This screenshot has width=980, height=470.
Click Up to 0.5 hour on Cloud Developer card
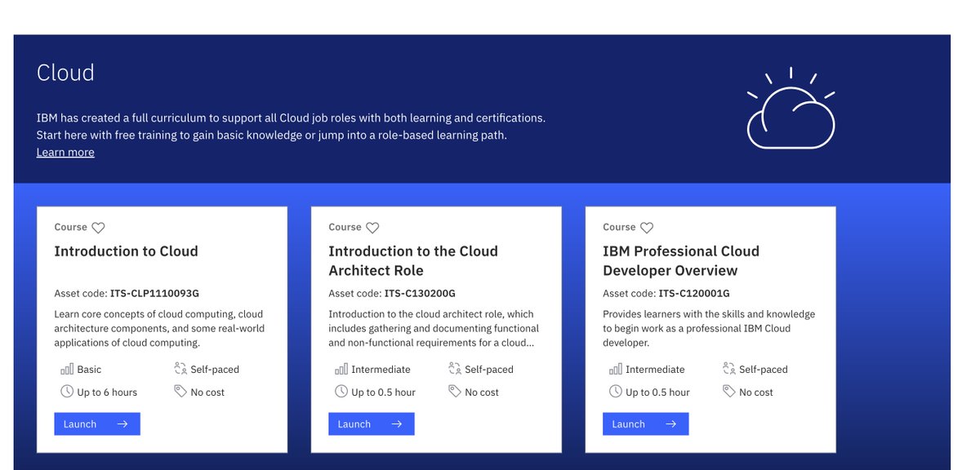point(658,392)
